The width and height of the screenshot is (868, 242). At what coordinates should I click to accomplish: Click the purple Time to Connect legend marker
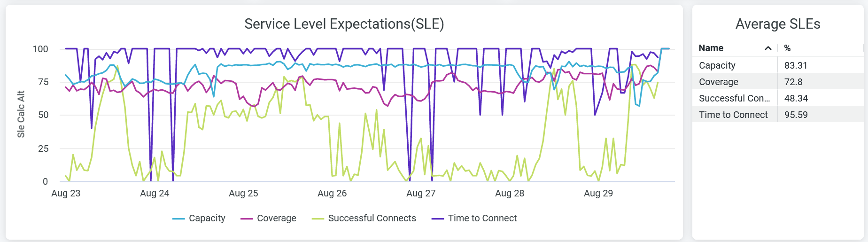pos(438,219)
